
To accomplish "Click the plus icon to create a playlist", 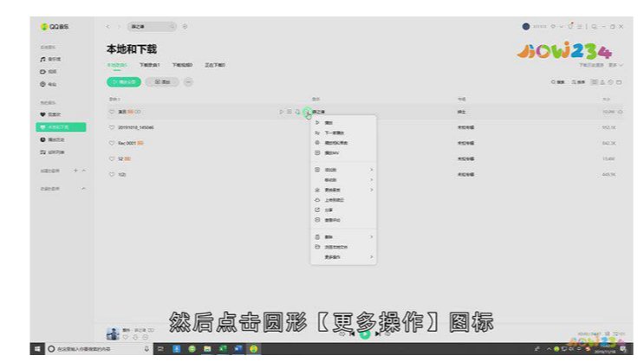I will click(x=75, y=171).
